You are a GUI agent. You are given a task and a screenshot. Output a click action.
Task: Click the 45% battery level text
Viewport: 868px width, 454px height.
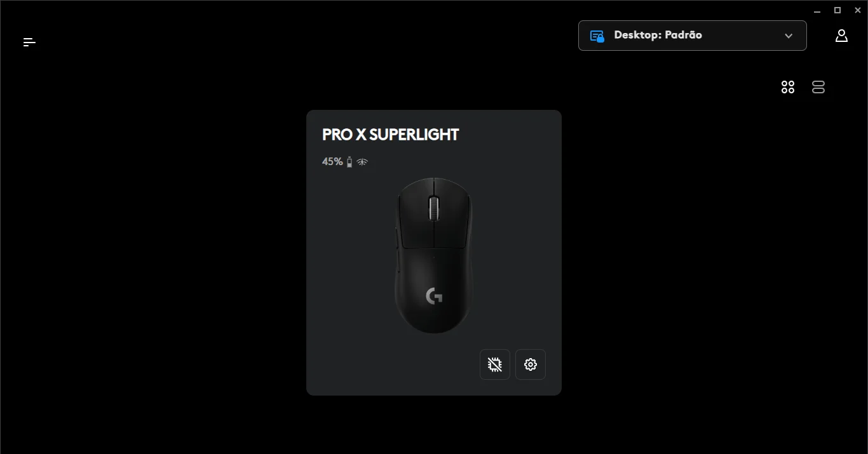[x=332, y=161]
